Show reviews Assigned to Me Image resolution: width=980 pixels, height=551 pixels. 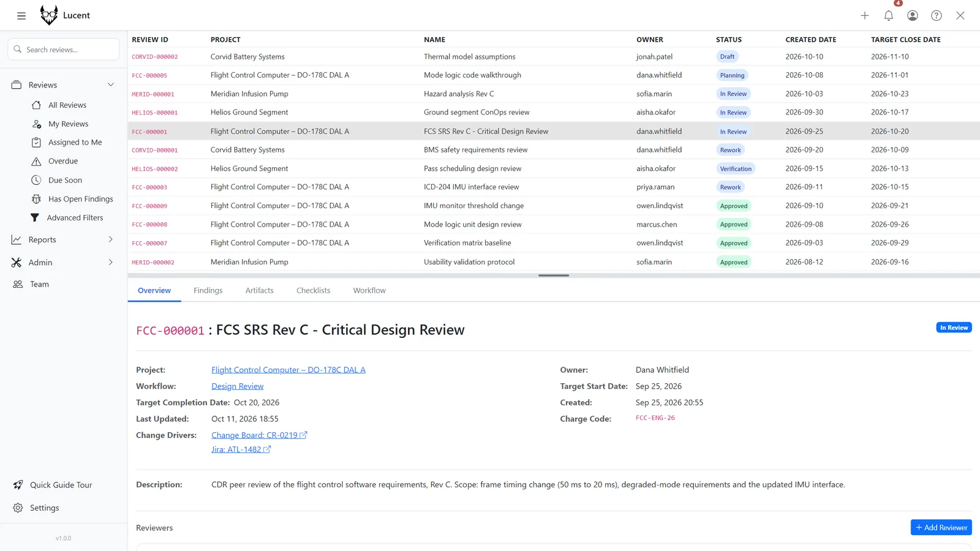coord(75,143)
